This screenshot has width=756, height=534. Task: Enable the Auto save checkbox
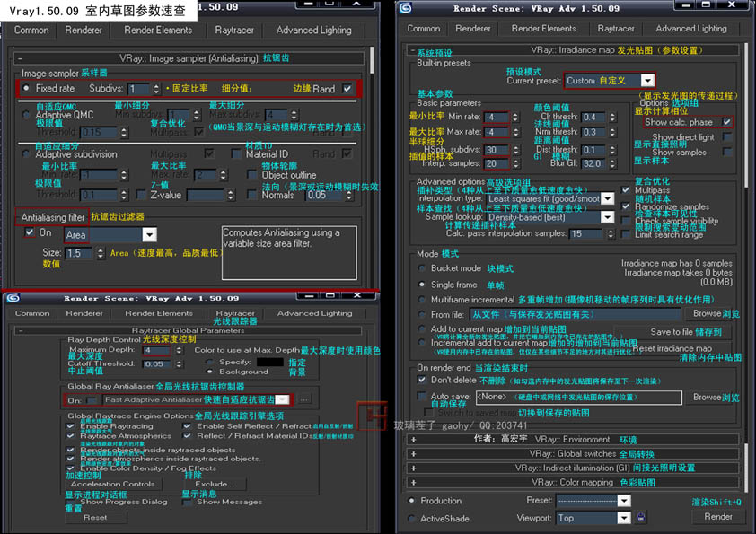[x=422, y=396]
